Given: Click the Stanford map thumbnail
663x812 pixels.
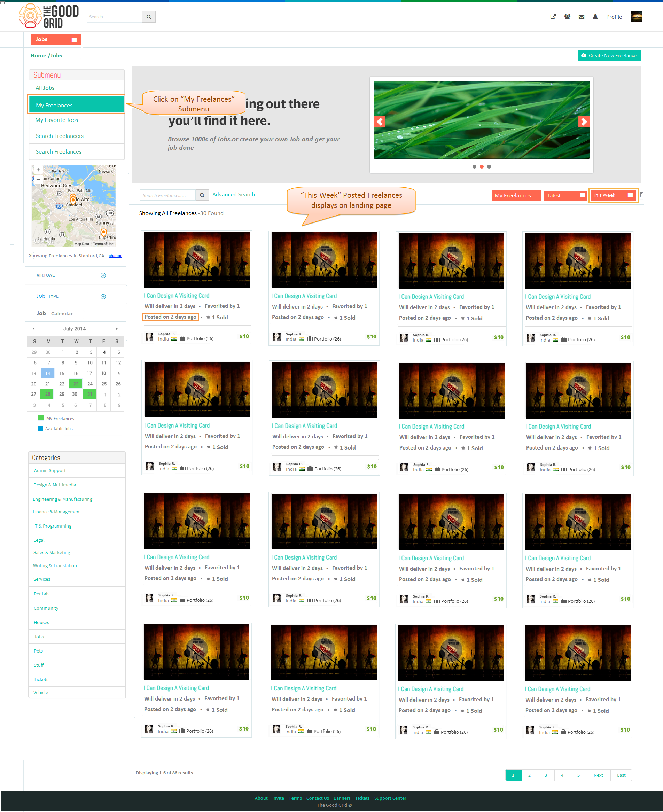Looking at the screenshot, I should 74,205.
